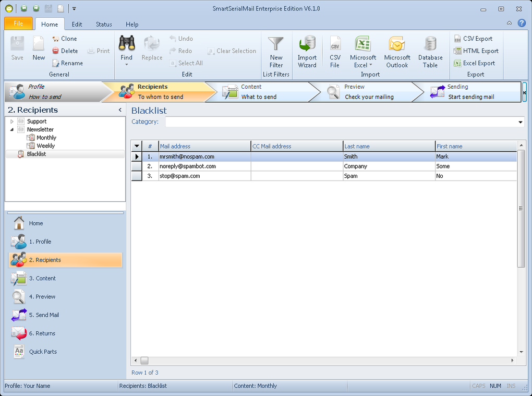Click Undo in the Edit group
Screen dimensions: 532x396
(181, 39)
